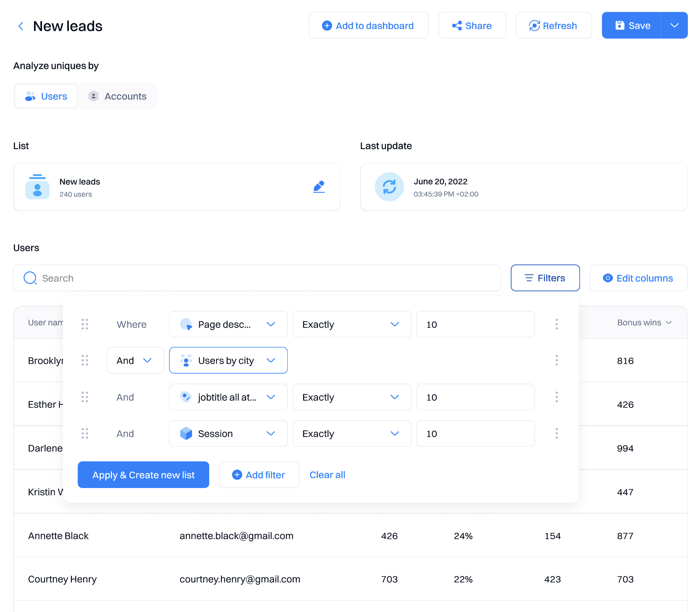
Task: Open the Session property dropdown
Action: tap(228, 433)
